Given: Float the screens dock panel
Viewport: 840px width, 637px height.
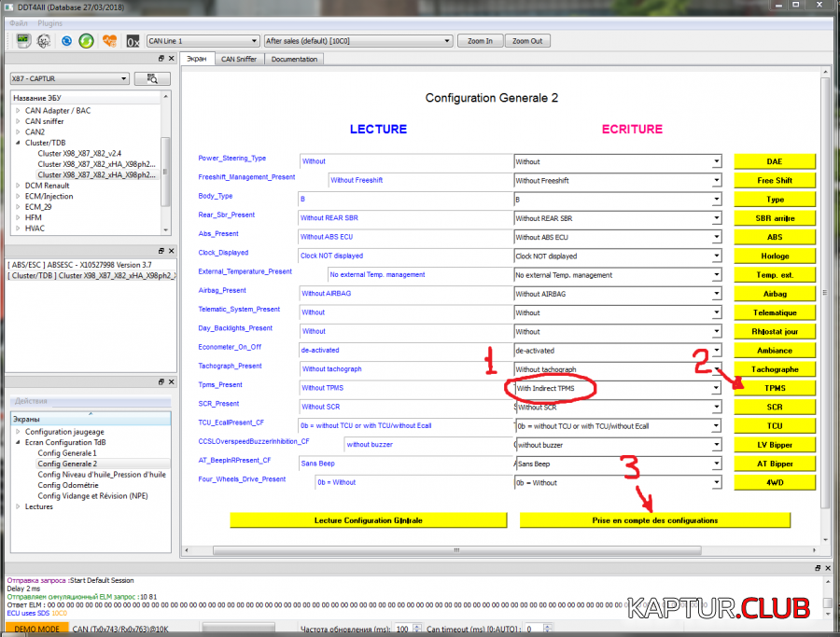Looking at the screenshot, I should tap(161, 382).
